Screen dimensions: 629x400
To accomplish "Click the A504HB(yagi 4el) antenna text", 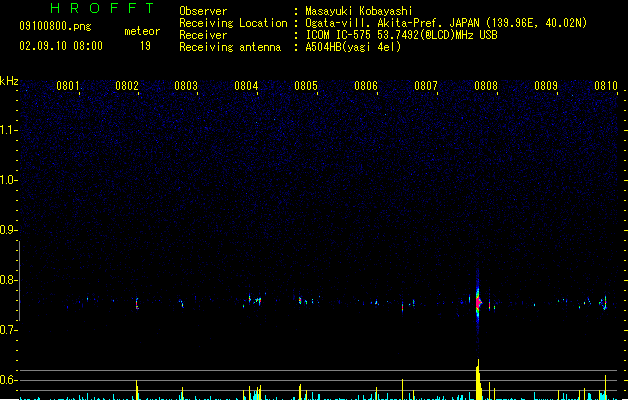I will pos(353,47).
